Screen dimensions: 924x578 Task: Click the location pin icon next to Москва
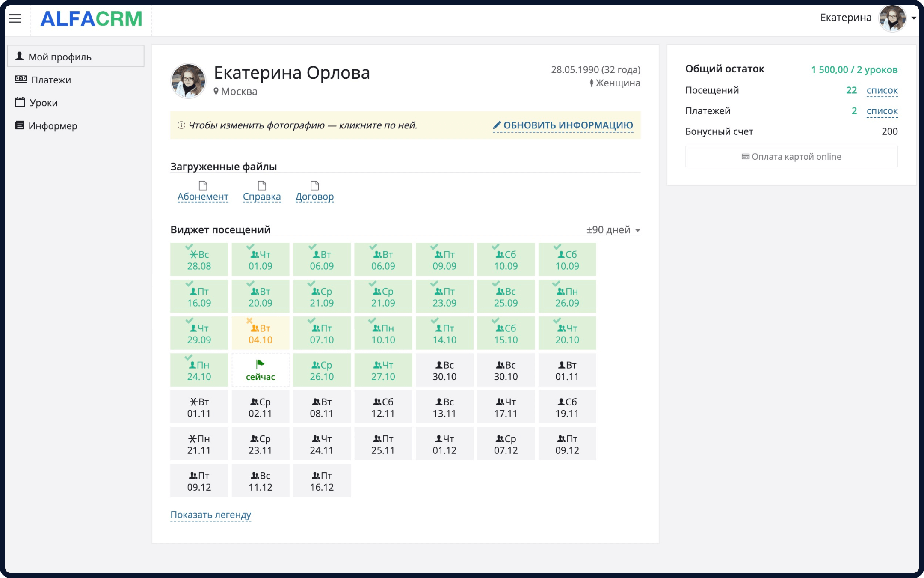(x=216, y=91)
